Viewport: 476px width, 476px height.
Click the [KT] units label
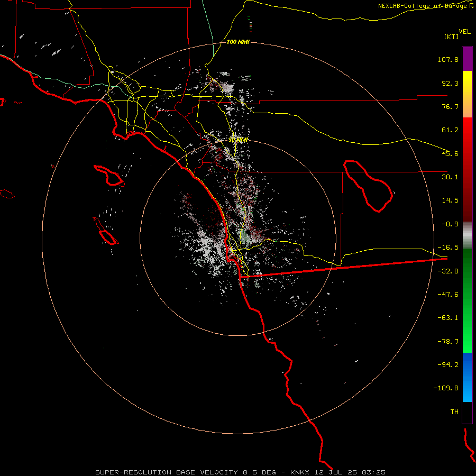pos(452,36)
